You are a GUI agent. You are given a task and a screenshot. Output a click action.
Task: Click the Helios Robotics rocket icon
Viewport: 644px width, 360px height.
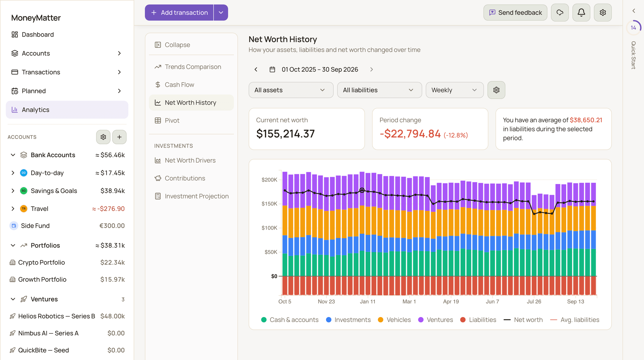pyautogui.click(x=13, y=316)
